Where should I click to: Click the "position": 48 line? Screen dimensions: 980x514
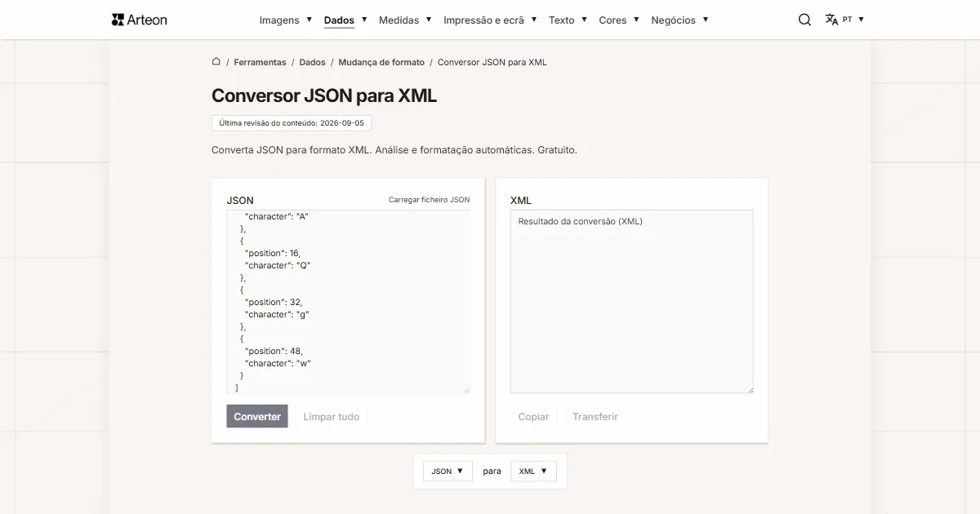[273, 351]
